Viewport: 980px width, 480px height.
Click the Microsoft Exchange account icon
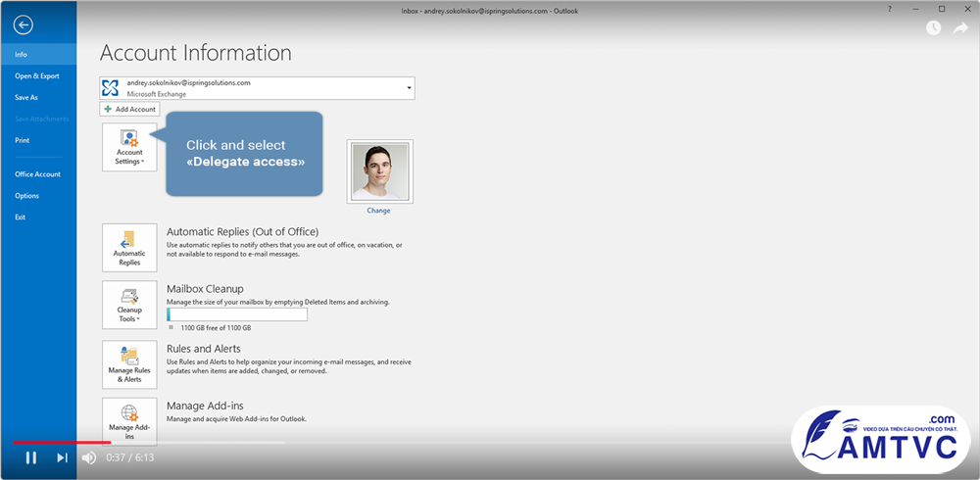(110, 88)
